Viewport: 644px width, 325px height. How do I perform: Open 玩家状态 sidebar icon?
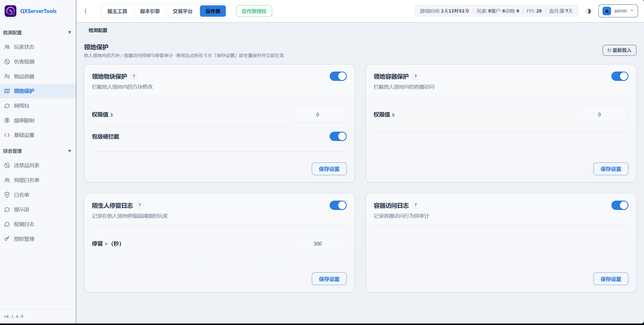pos(7,47)
